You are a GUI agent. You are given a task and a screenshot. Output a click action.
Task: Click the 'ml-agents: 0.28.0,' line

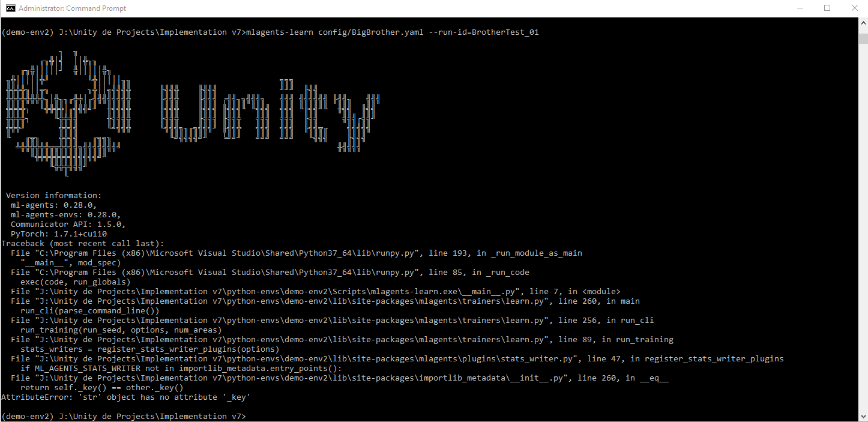click(x=54, y=205)
